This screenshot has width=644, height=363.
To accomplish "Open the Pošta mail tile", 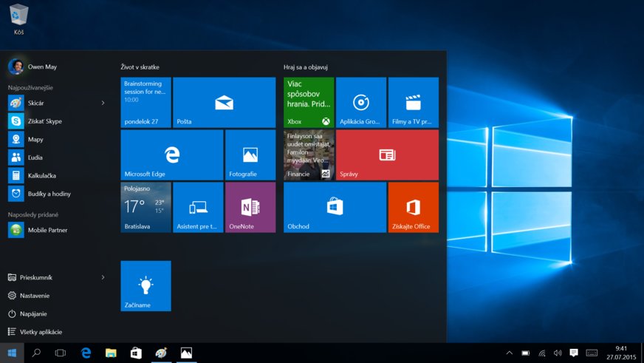I will tap(224, 103).
